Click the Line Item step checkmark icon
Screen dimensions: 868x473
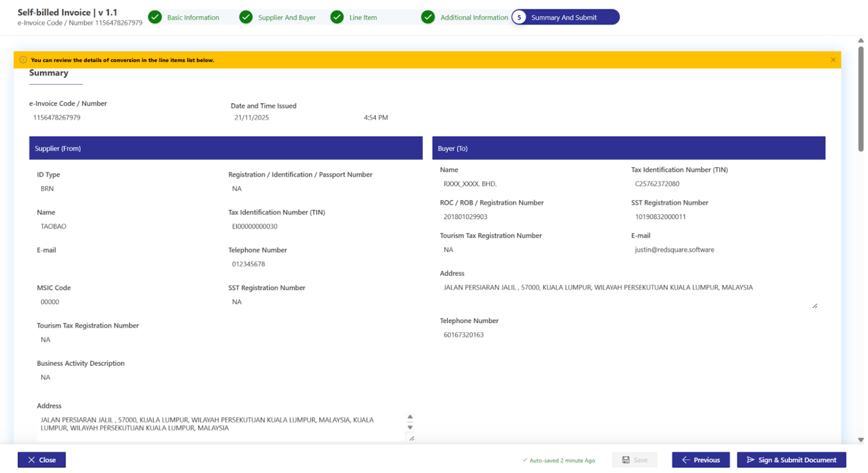point(337,17)
